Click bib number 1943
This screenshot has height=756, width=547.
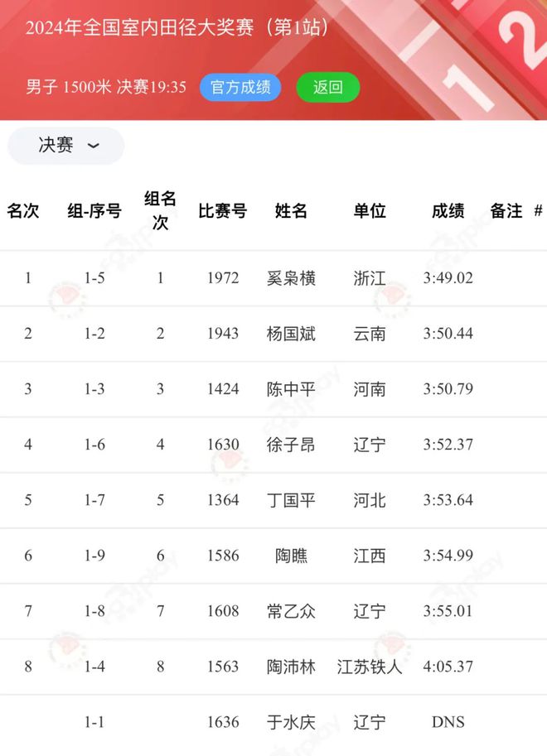tap(223, 334)
